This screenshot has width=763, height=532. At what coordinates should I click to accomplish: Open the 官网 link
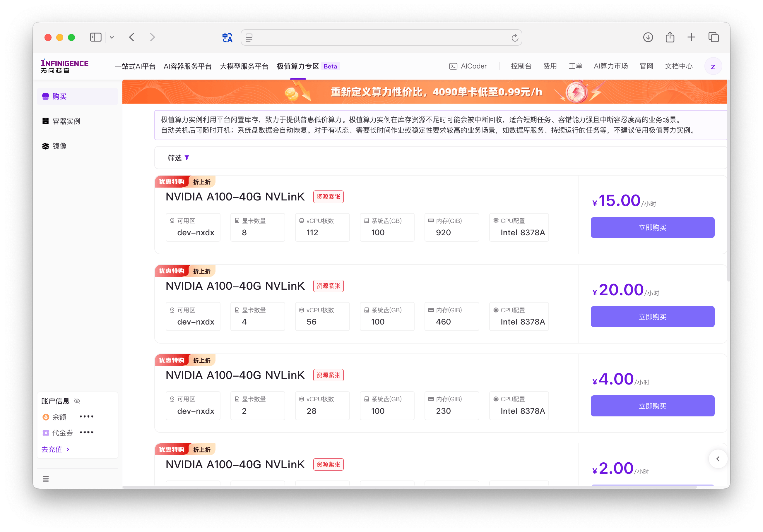coord(646,66)
